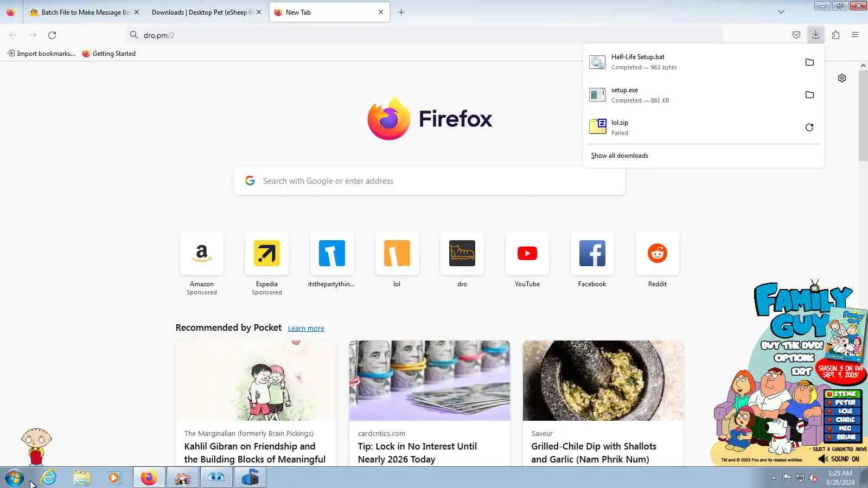This screenshot has height=488, width=868.
Task: Reload the current page
Action: [x=52, y=35]
